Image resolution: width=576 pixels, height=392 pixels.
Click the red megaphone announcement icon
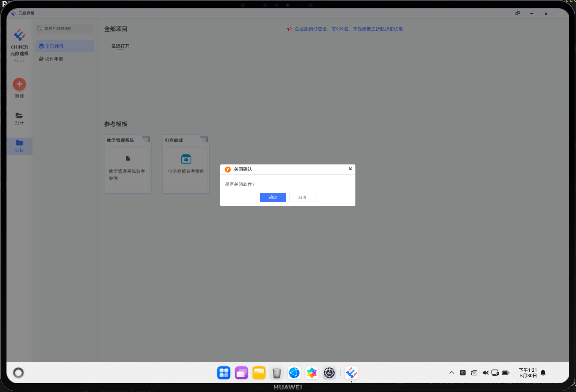click(x=289, y=29)
